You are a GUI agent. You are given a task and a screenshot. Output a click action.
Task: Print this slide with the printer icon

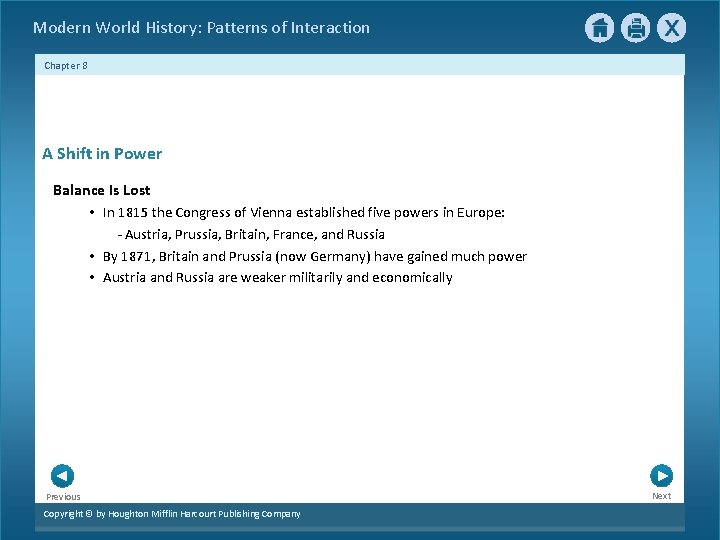[636, 28]
